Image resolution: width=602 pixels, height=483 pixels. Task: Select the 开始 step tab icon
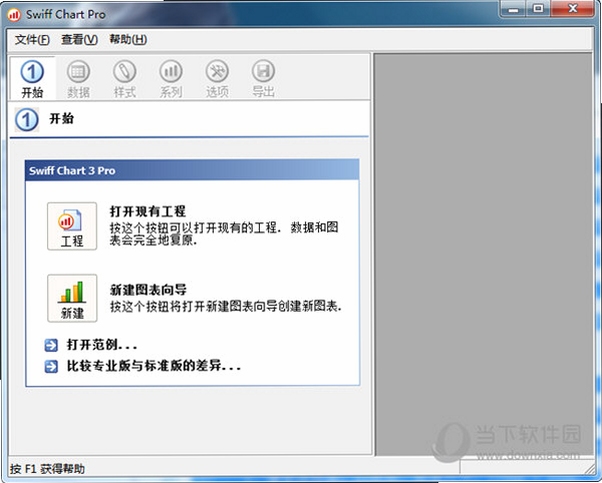(x=32, y=71)
